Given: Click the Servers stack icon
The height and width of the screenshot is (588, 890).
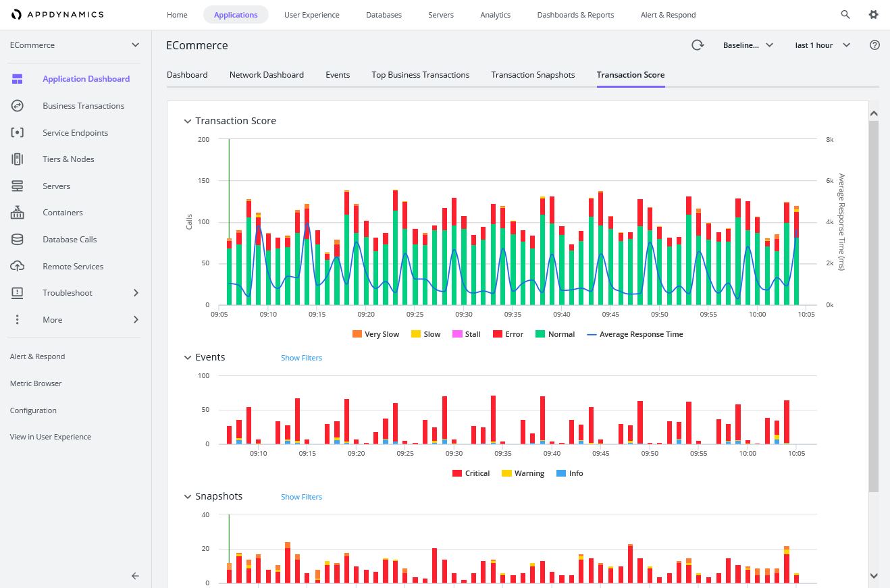Looking at the screenshot, I should point(18,186).
